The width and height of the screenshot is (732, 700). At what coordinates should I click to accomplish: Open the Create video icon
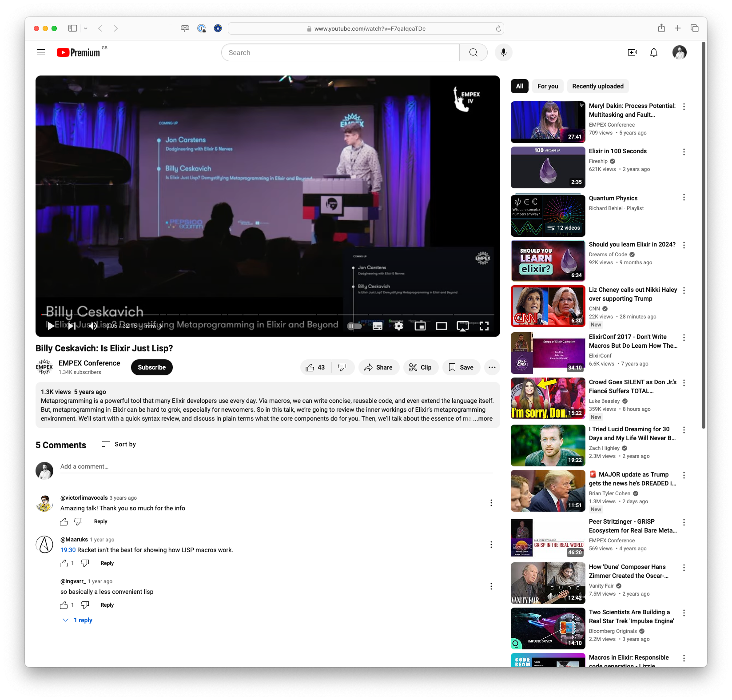tap(633, 52)
